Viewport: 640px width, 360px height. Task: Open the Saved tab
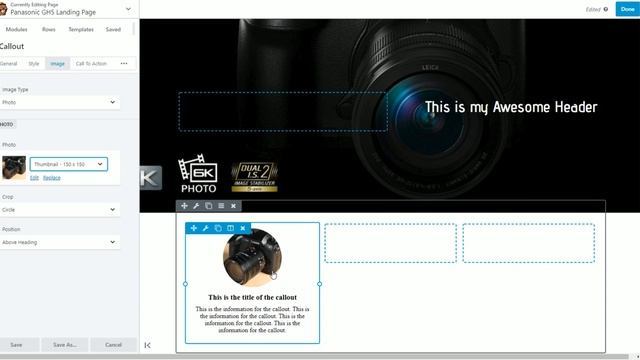coord(113,29)
